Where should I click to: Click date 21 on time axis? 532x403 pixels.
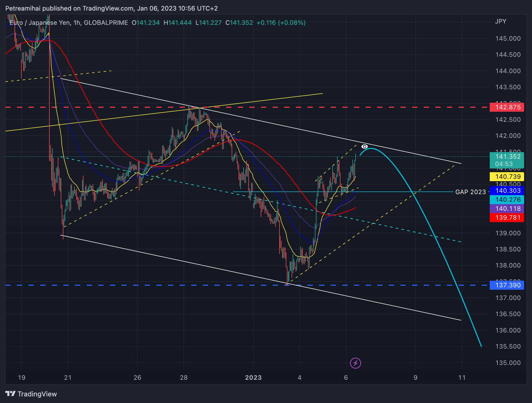[x=68, y=378]
